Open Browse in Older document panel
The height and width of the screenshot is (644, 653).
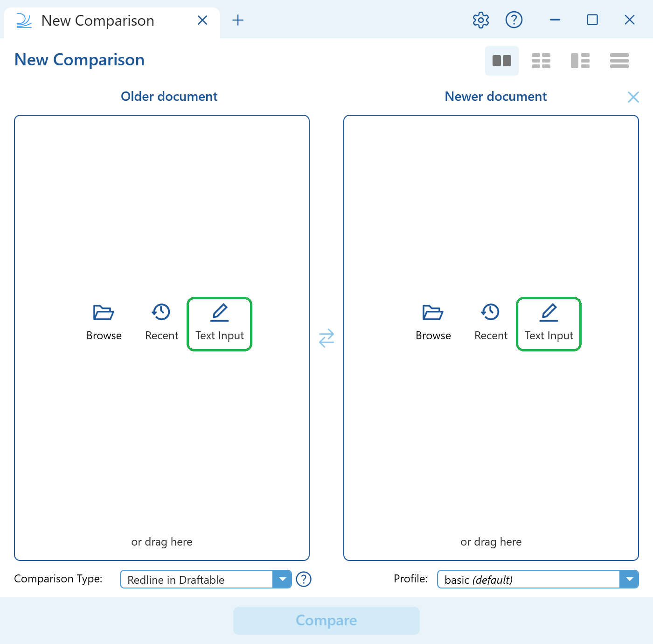(104, 323)
